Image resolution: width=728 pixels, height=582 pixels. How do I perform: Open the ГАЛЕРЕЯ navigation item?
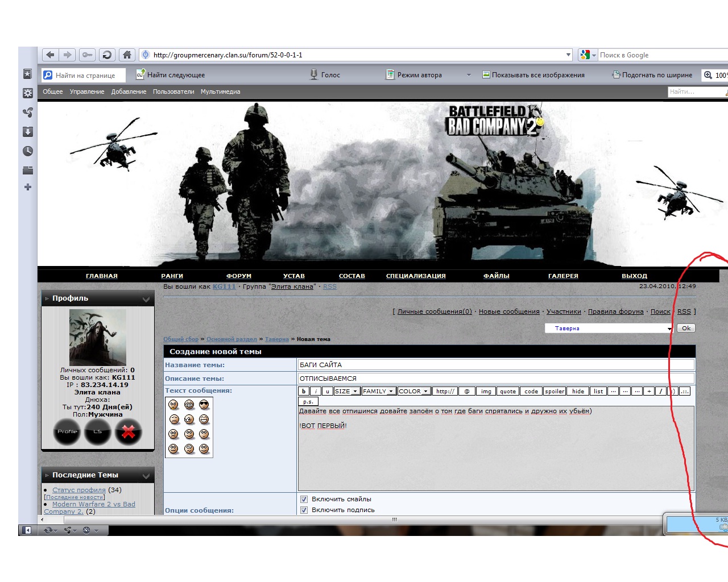click(x=563, y=276)
